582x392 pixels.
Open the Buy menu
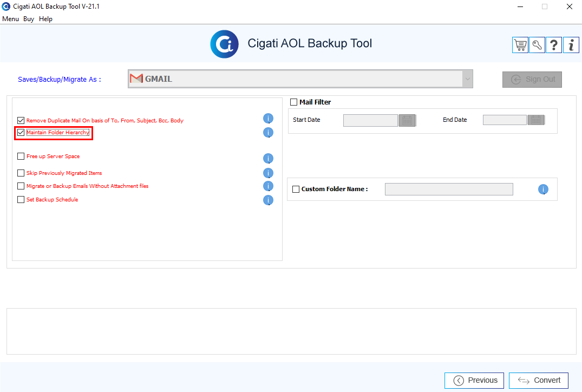pyautogui.click(x=29, y=19)
